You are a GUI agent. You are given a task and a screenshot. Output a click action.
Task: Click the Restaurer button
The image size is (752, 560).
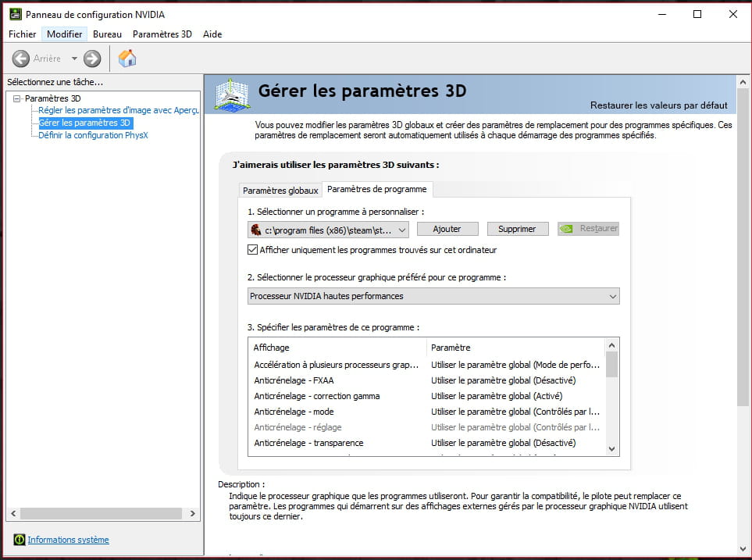588,228
